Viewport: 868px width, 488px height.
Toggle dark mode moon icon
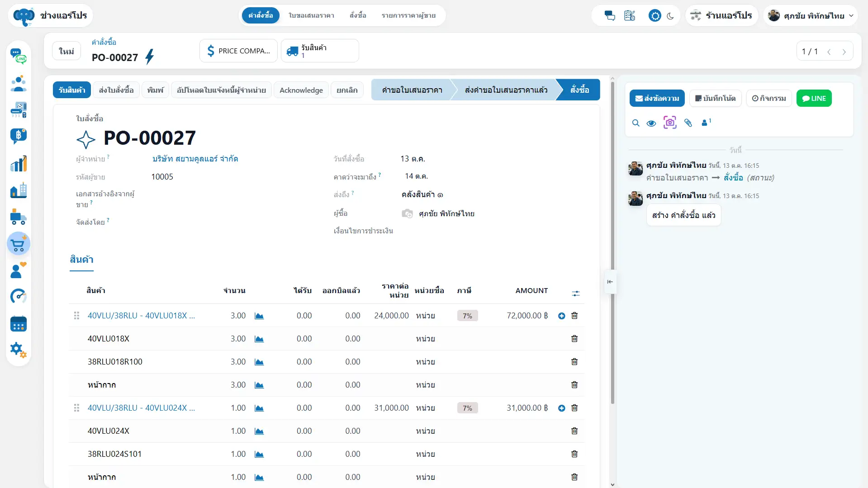[x=670, y=16]
